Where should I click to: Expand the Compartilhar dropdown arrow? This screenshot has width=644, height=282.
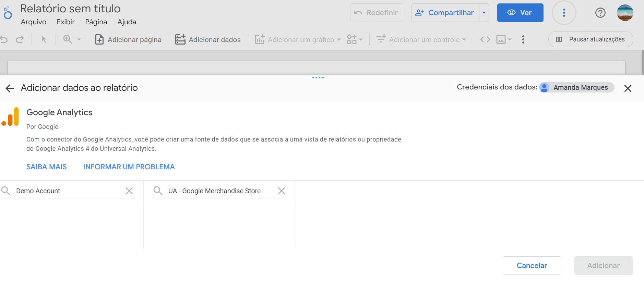[484, 13]
